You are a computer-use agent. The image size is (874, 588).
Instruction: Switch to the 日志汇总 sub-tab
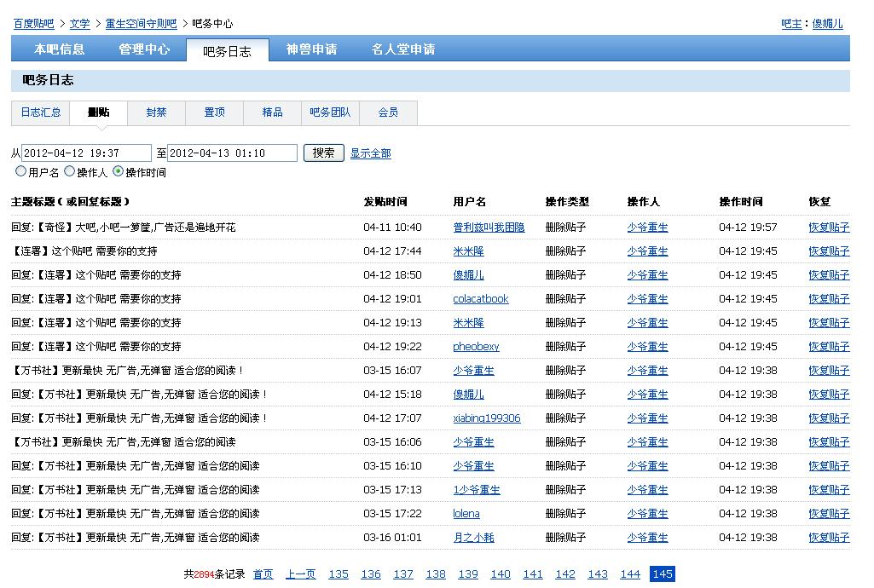tap(41, 112)
